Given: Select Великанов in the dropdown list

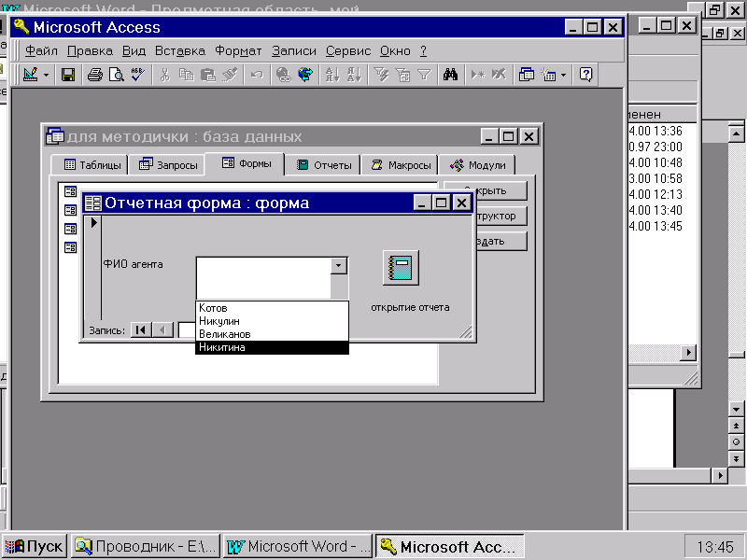Looking at the screenshot, I should click(x=272, y=334).
